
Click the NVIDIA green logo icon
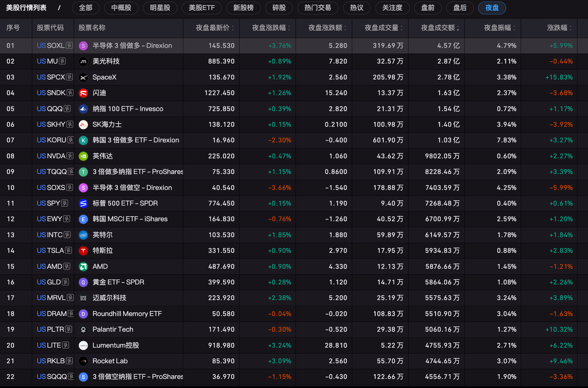[83, 156]
